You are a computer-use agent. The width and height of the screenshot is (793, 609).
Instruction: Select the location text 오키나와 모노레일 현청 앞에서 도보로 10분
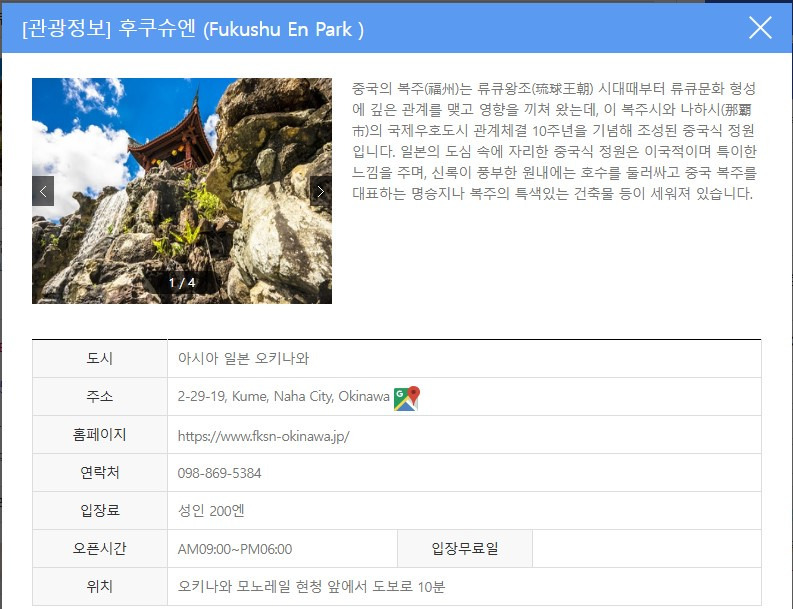click(311, 587)
